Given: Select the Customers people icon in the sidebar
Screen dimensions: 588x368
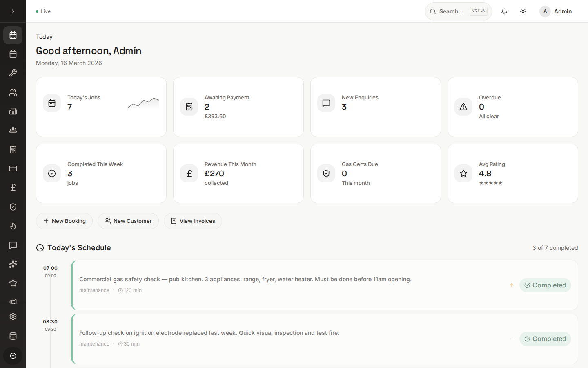Looking at the screenshot, I should tap(13, 92).
